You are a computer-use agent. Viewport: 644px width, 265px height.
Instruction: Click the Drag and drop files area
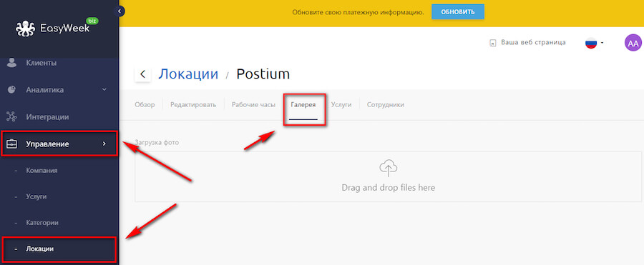pos(388,177)
